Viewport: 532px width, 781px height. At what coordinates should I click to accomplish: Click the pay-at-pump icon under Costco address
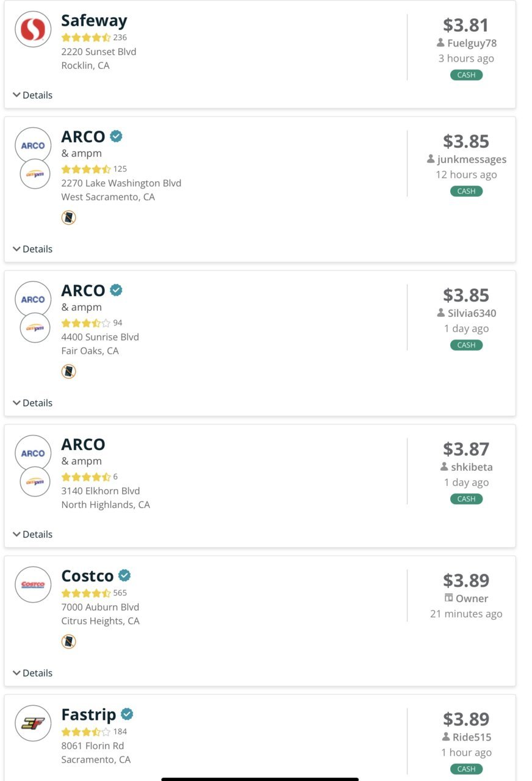point(69,641)
